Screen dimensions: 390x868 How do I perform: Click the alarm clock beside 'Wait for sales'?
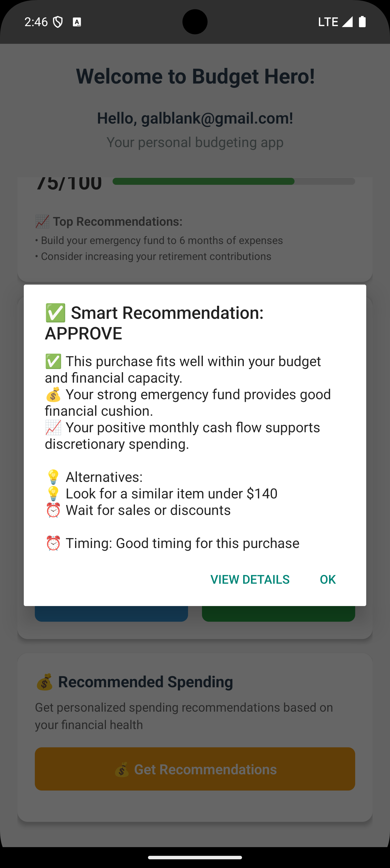coord(53,510)
